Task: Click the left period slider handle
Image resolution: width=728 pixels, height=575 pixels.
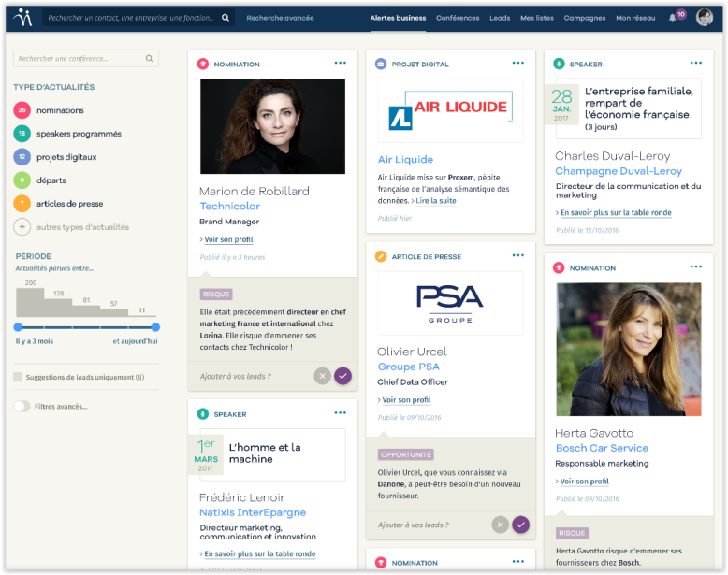Action: 18,327
